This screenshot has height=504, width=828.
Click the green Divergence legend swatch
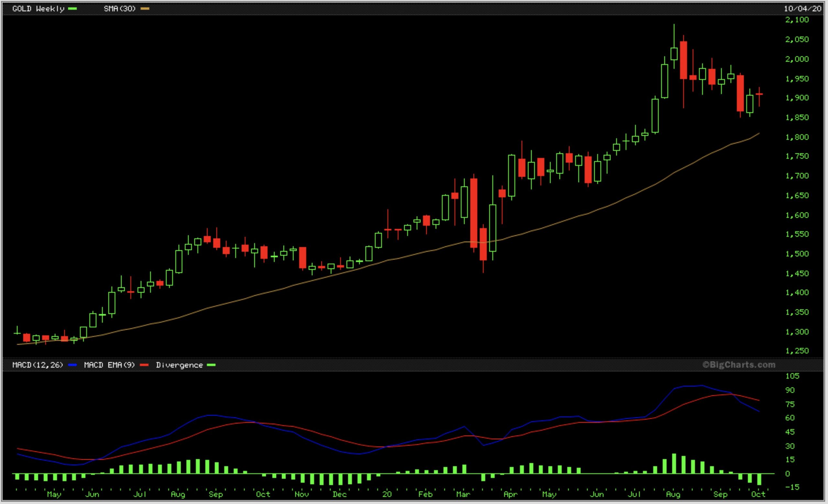tap(211, 365)
